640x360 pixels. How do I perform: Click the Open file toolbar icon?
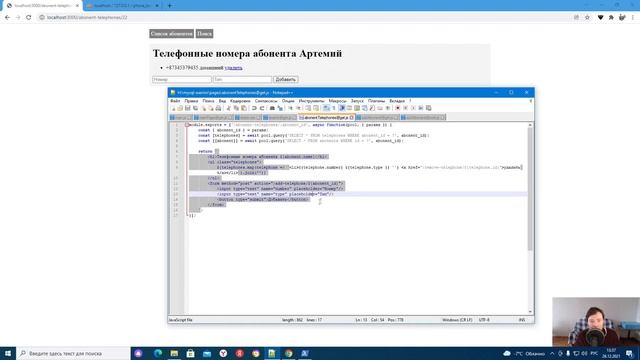180,108
